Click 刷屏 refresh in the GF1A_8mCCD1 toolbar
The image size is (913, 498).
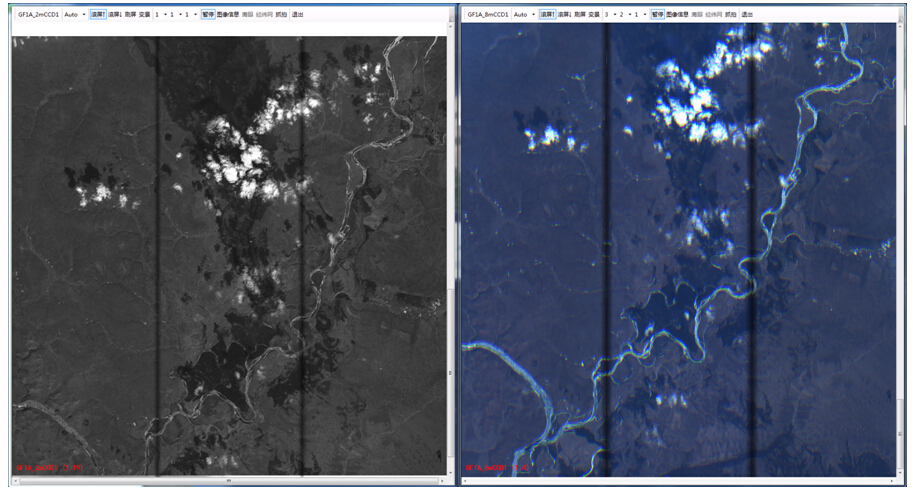point(580,15)
